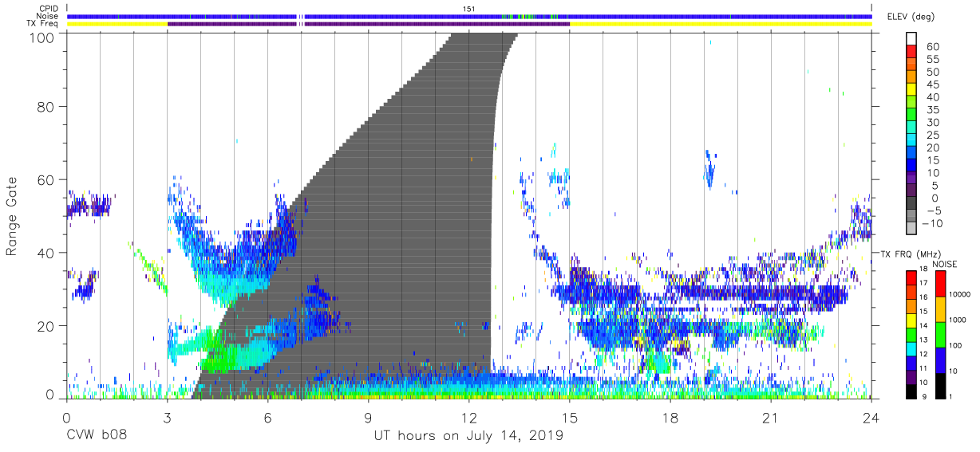
Task: Click the Noise row label above plot
Action: pos(48,16)
